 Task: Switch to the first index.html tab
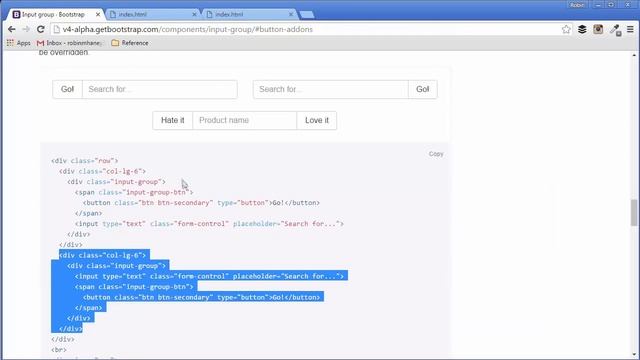151,14
